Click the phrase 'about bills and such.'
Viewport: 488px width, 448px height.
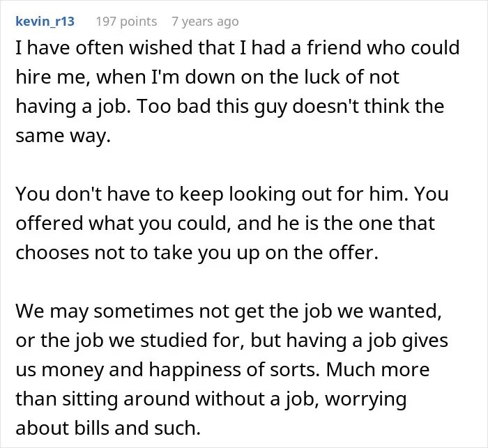point(108,428)
